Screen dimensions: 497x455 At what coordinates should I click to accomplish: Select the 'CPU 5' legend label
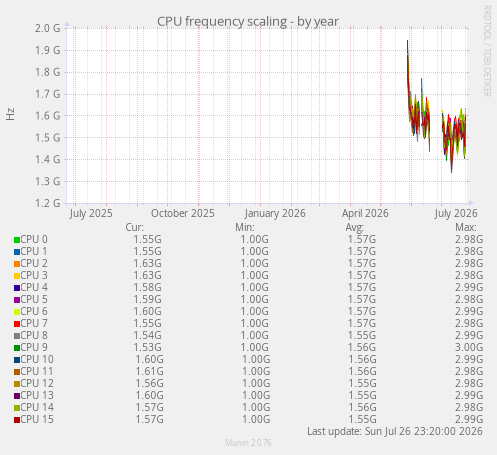click(34, 299)
